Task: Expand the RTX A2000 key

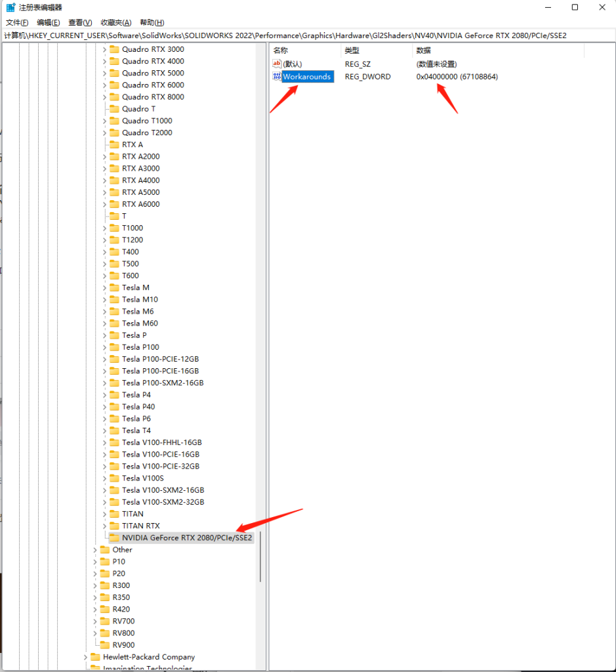Action: 104,157
